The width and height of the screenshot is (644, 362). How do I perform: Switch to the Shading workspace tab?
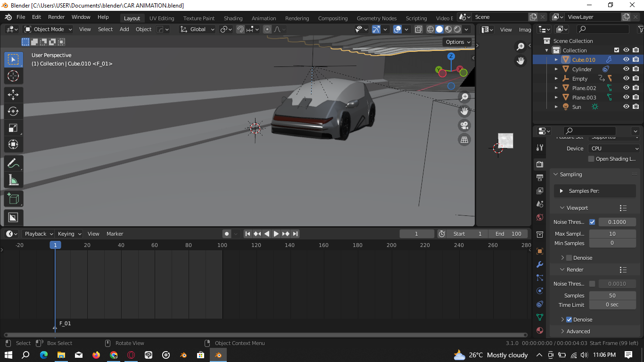pyautogui.click(x=233, y=18)
